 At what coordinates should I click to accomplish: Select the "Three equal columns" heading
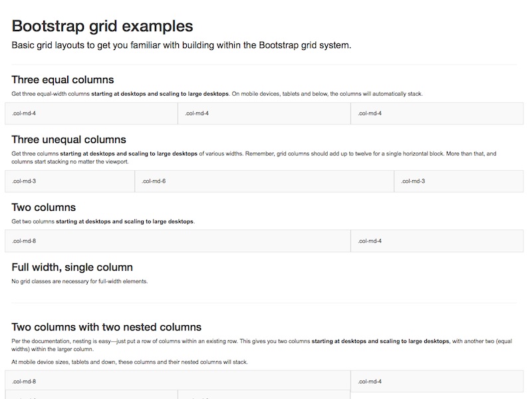pyautogui.click(x=63, y=80)
